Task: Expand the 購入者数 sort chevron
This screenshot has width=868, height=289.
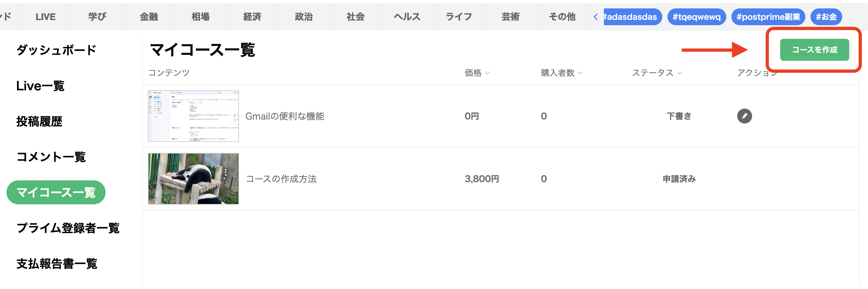Action: click(580, 73)
